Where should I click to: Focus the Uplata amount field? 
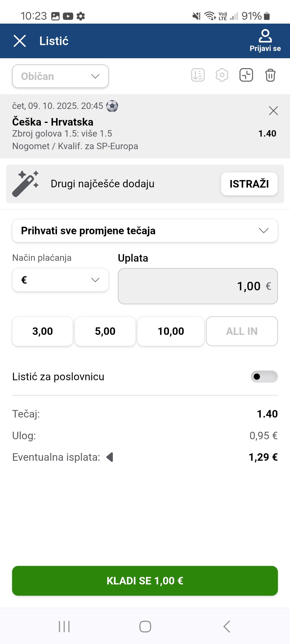pyautogui.click(x=198, y=286)
